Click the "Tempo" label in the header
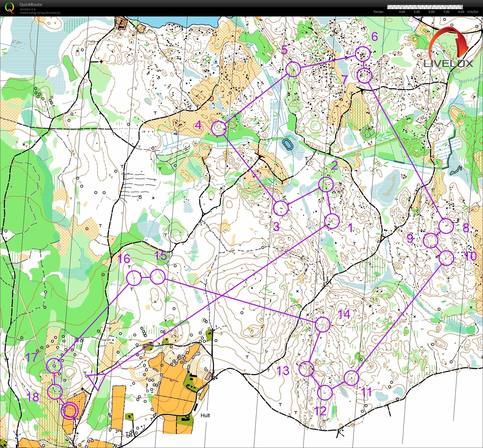 [x=378, y=12]
